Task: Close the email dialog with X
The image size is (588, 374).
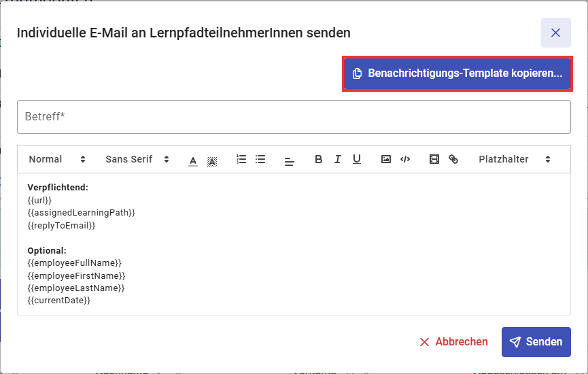Action: point(555,33)
